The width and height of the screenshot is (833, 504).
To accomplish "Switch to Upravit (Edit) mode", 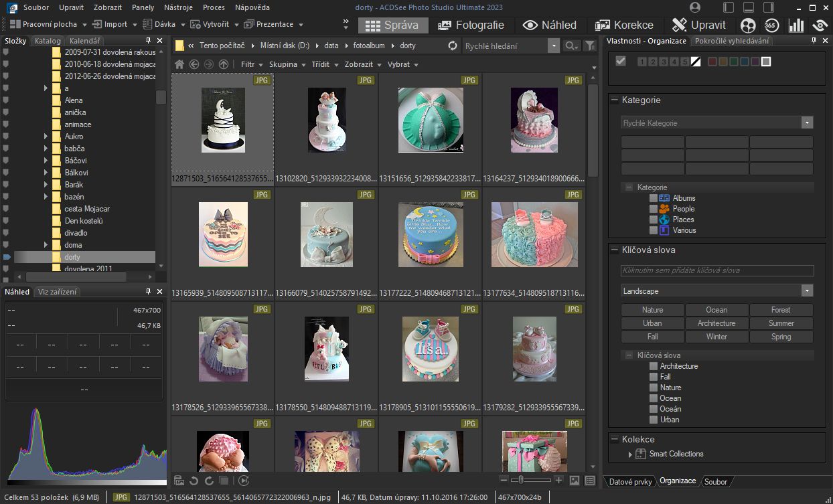I will coord(699,25).
